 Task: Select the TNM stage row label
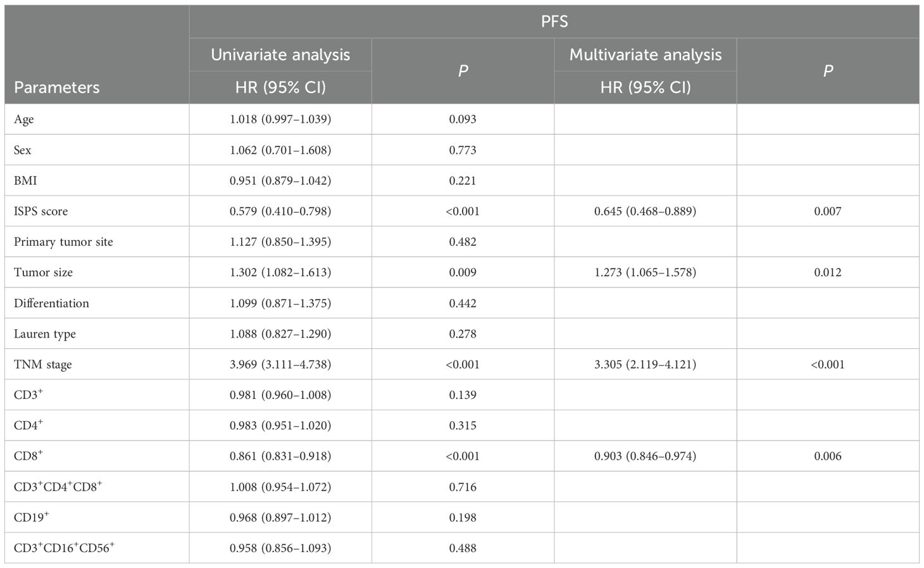(x=42, y=365)
